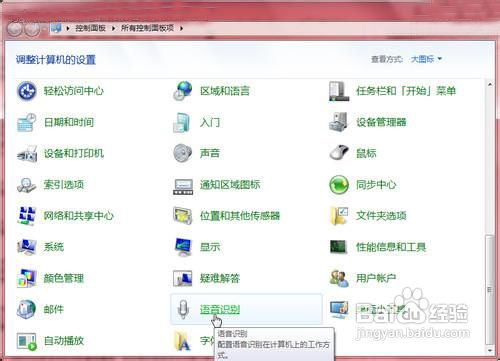Expand the arrow after 控制面板 breadcrumb
Viewport: 500px width, 361px height.
(x=113, y=29)
